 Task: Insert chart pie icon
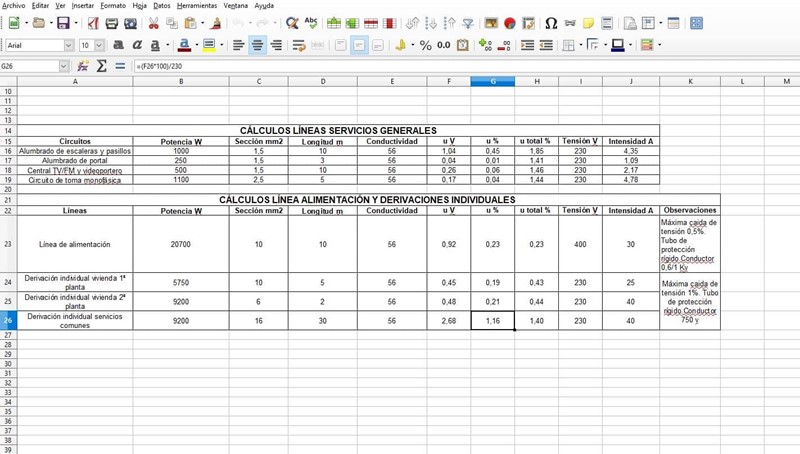tap(510, 23)
